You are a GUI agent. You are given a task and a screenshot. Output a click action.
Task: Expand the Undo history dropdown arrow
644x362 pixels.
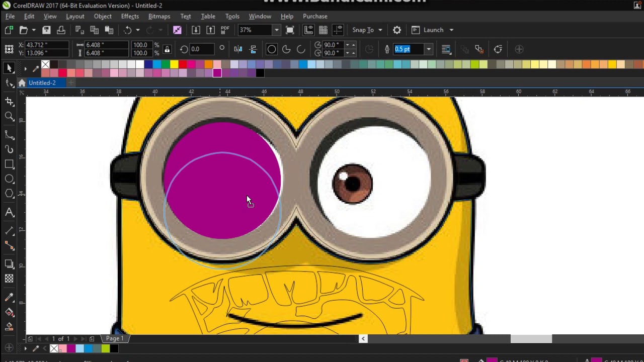tap(138, 30)
